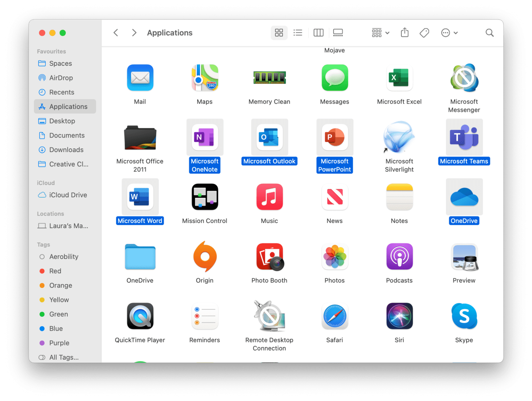Screen dimensions: 532x401
Task: Switch to gallery view
Action: tap(338, 33)
